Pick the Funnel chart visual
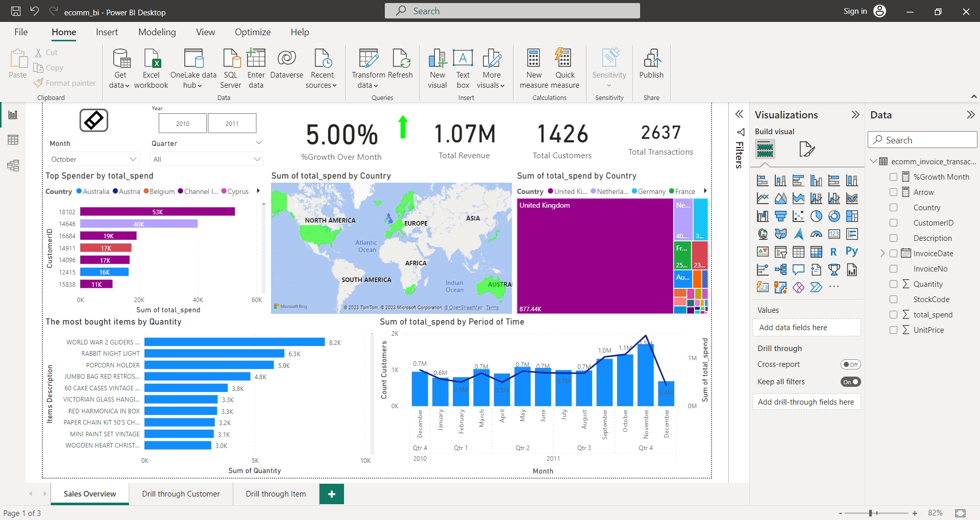This screenshot has width=980, height=520. (780, 216)
